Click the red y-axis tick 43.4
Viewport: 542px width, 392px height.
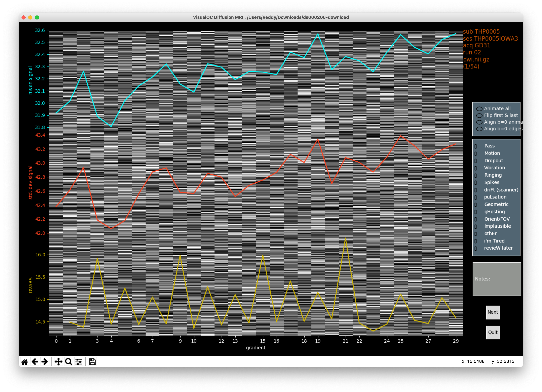click(40, 135)
